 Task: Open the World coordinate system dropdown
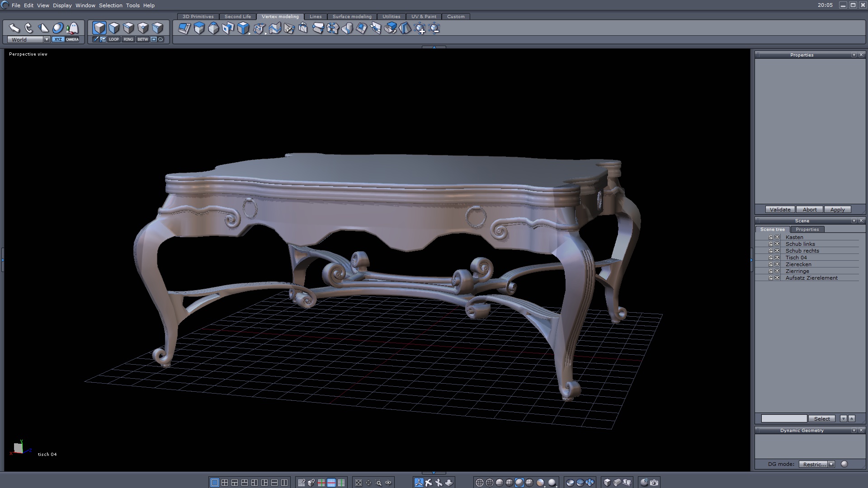click(x=47, y=39)
